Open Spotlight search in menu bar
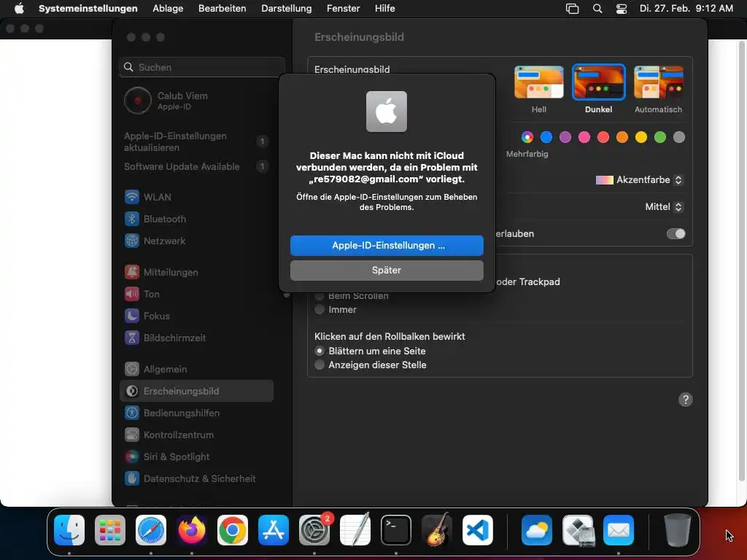 (597, 9)
